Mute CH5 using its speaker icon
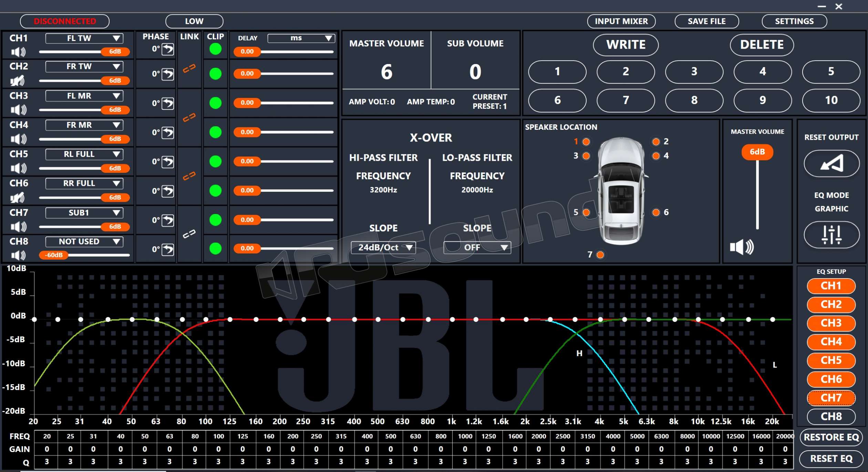 (x=18, y=168)
